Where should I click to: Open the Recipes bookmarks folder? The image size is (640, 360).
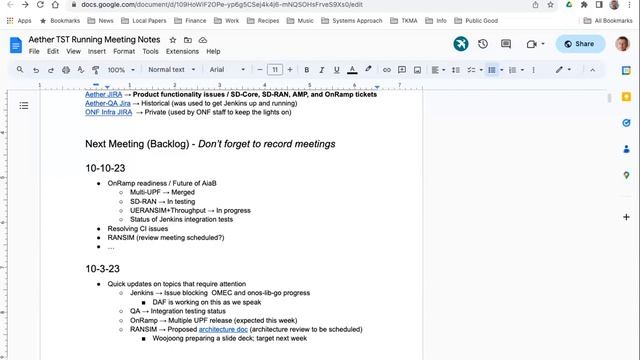[263, 20]
